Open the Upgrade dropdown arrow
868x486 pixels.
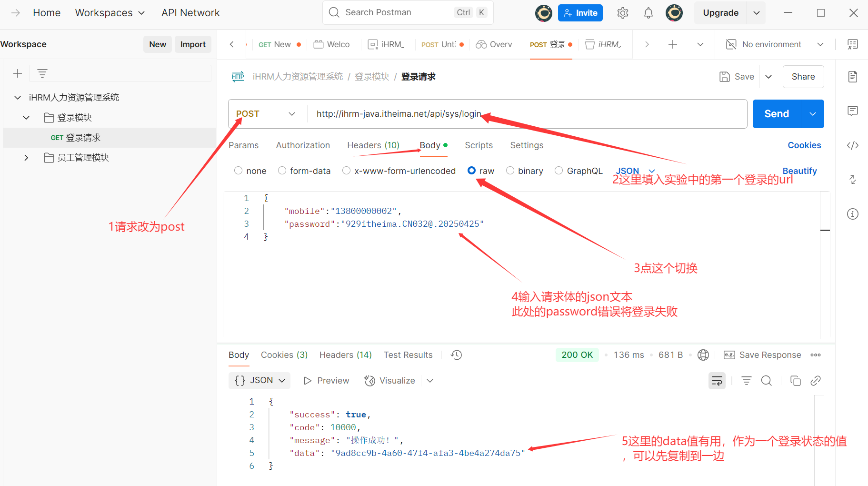[x=757, y=13]
